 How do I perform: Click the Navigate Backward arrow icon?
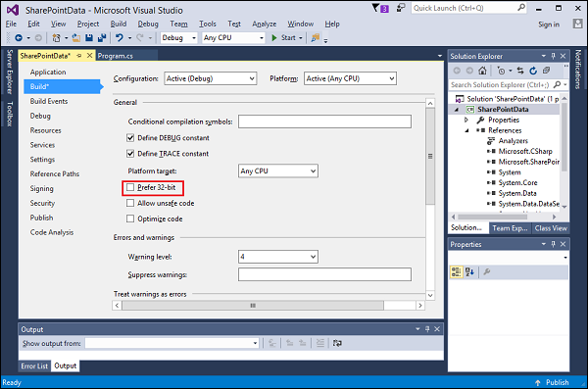(x=19, y=38)
